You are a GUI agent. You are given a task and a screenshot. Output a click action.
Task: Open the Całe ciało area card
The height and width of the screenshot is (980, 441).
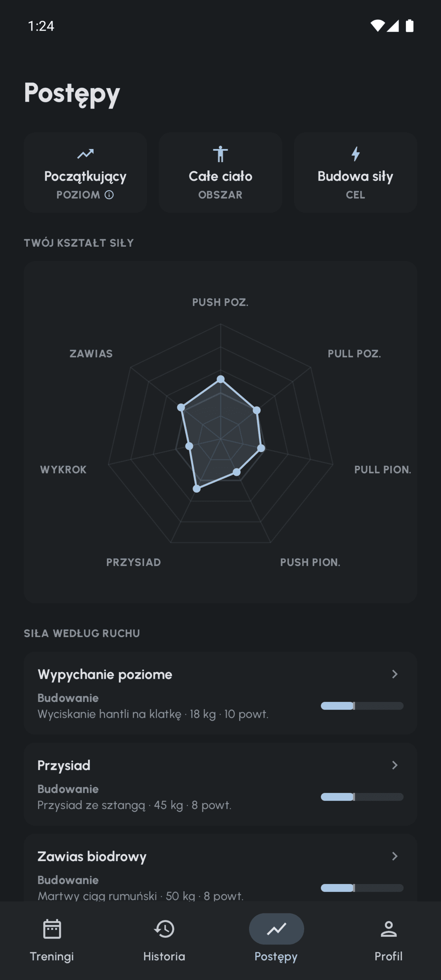click(220, 172)
